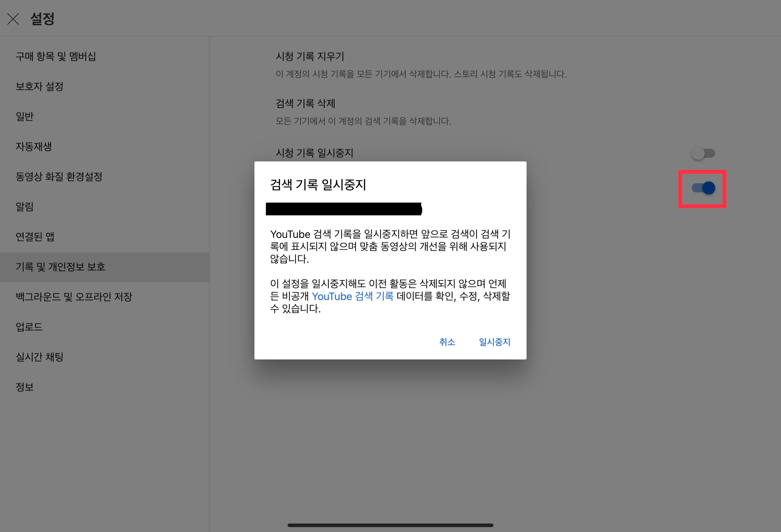Open 실시간 채팅 settings

[x=105, y=357]
